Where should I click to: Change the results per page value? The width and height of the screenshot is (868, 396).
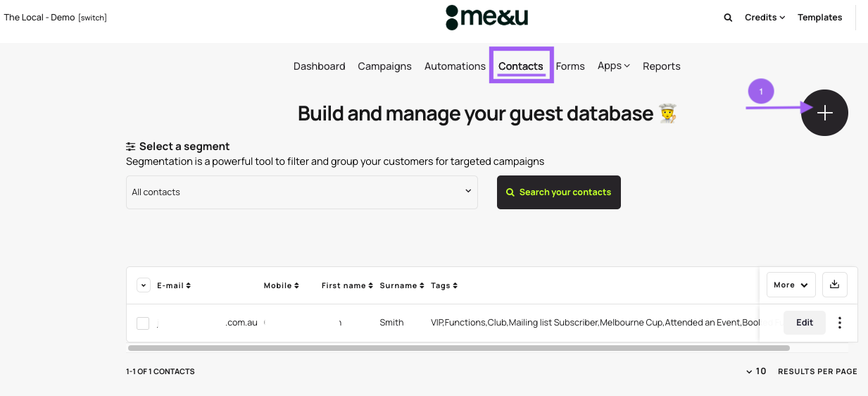click(756, 371)
